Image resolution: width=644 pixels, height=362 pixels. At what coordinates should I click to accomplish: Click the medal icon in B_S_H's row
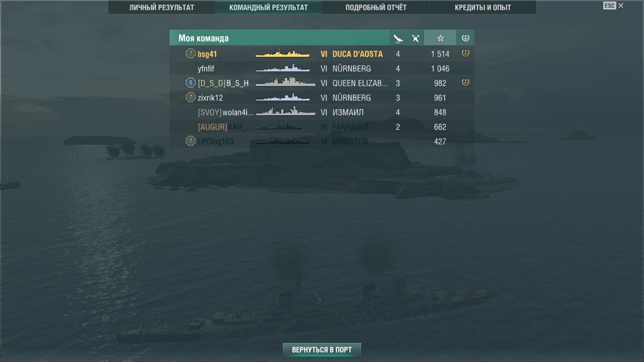click(x=465, y=82)
